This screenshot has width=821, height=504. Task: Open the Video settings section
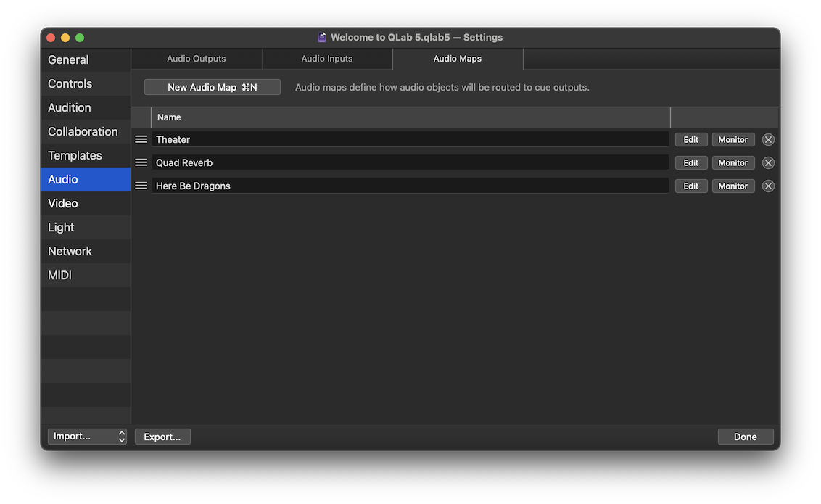(x=62, y=203)
